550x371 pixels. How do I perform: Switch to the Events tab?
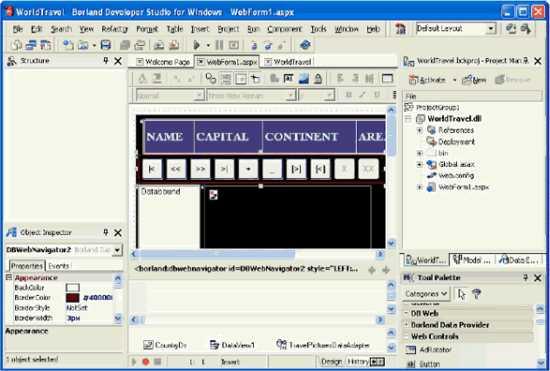[x=59, y=266]
